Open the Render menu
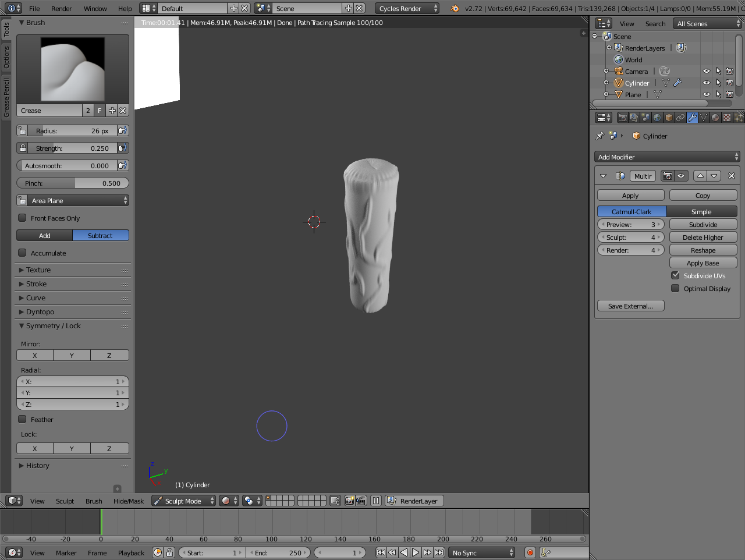 (61, 8)
